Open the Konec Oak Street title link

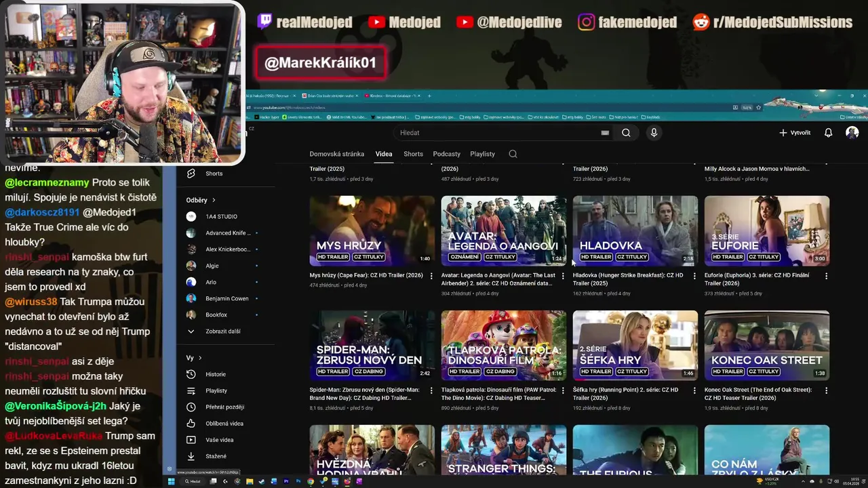click(758, 394)
